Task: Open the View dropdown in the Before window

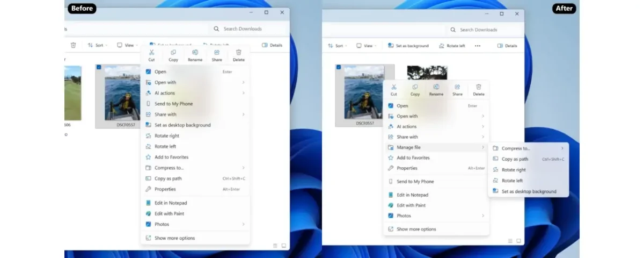Action: [128, 45]
